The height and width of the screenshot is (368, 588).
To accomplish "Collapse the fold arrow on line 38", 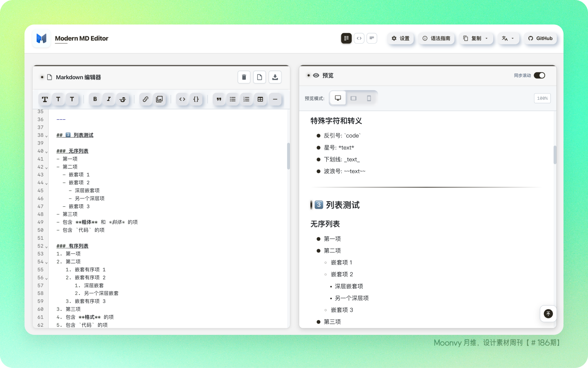I will (47, 136).
